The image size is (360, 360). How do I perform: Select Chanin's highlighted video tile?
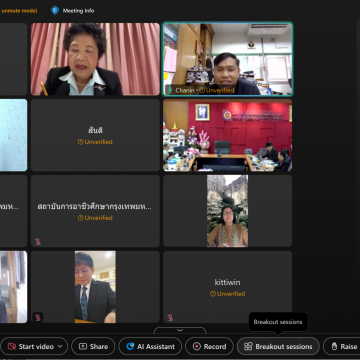point(228,59)
